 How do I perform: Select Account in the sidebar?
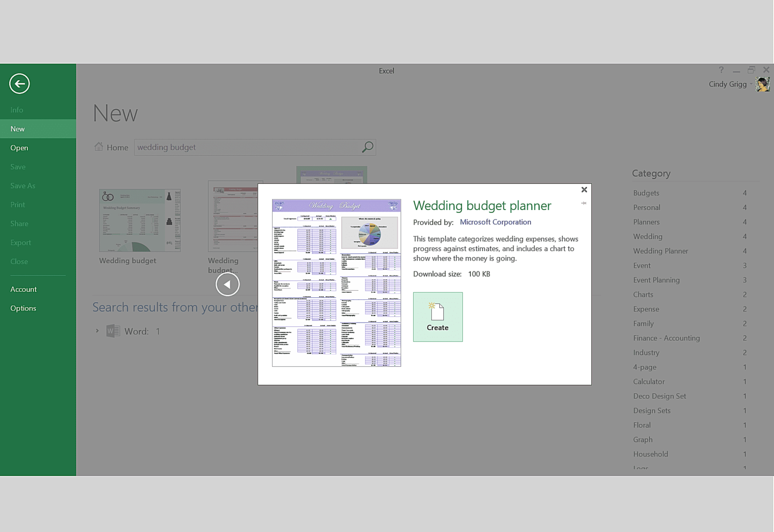coord(24,289)
